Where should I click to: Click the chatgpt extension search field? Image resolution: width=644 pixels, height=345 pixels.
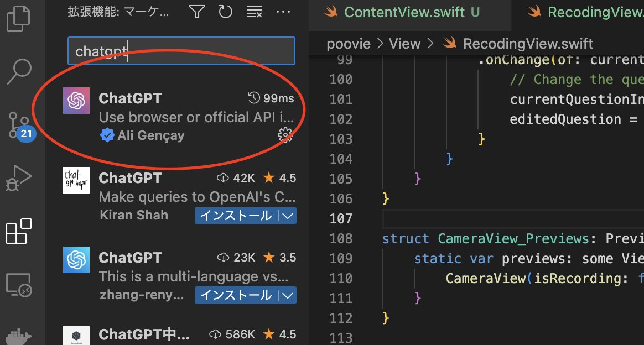click(181, 51)
